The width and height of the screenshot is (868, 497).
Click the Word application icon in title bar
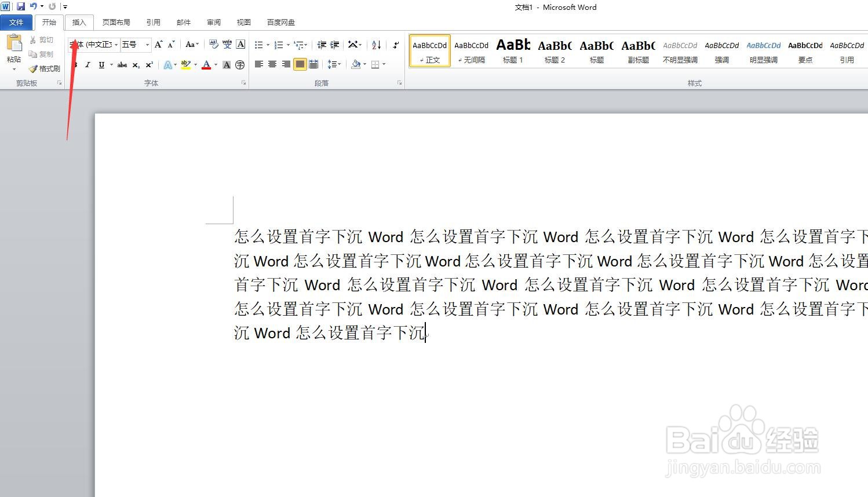click(6, 6)
